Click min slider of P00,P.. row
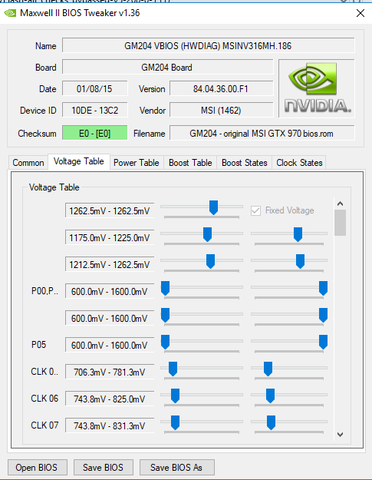Screen dimensions: 372x480 point(165,288)
